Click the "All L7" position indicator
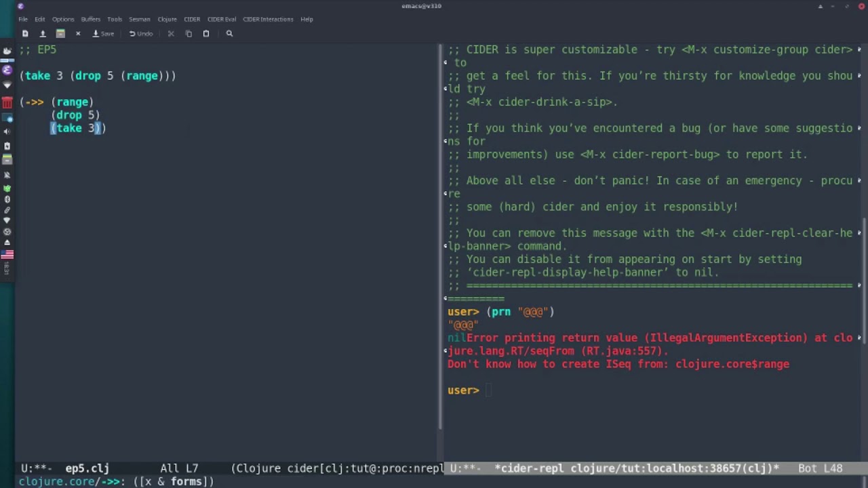868x488 pixels. (x=179, y=468)
